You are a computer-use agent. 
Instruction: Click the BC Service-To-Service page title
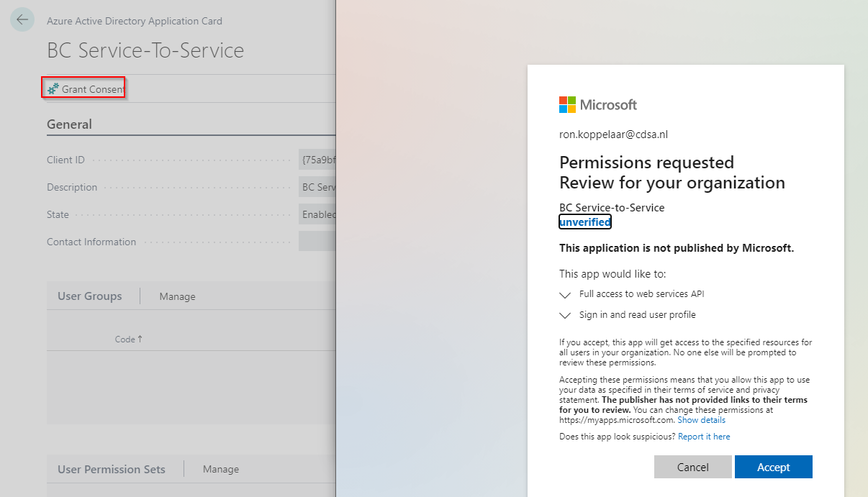(x=145, y=50)
